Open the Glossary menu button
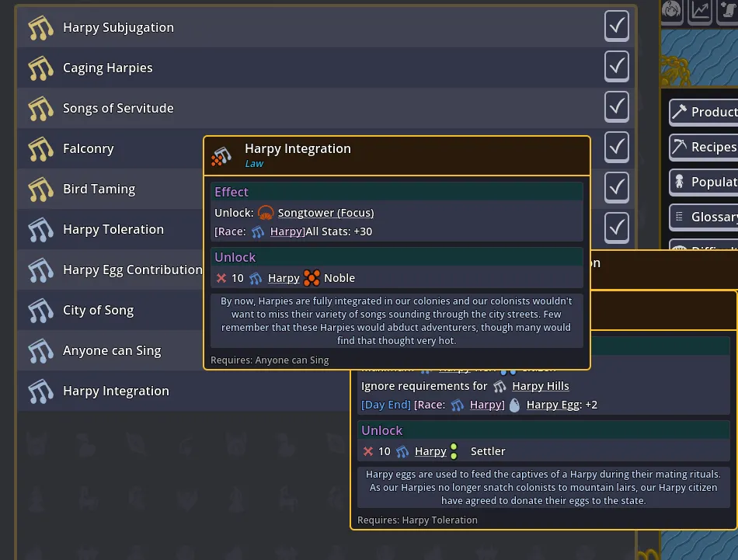 tap(703, 217)
